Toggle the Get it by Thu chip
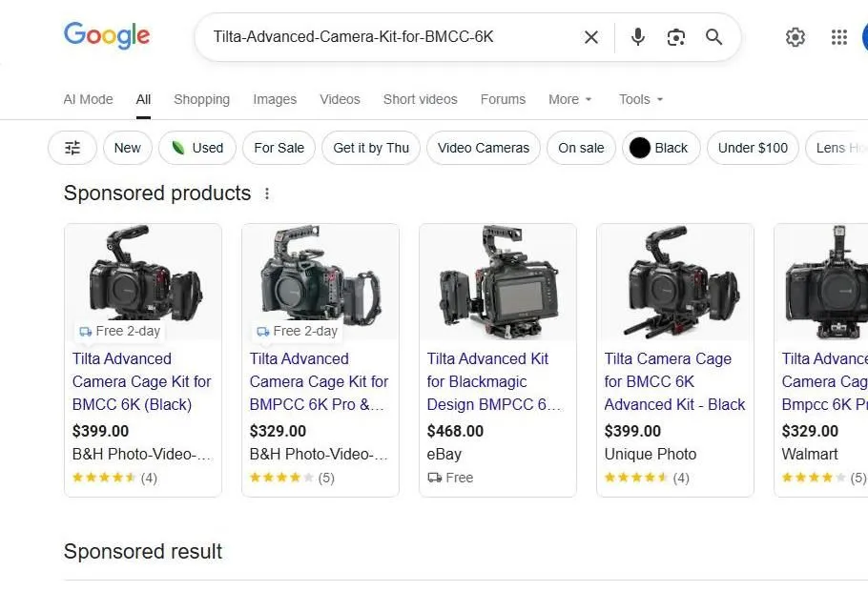Viewport: 868px width, 591px height. tap(371, 148)
